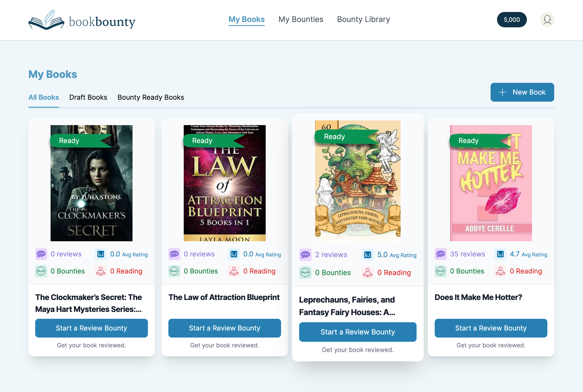Start a Review Bounty for Does It Make Me Hotter

tap(491, 328)
